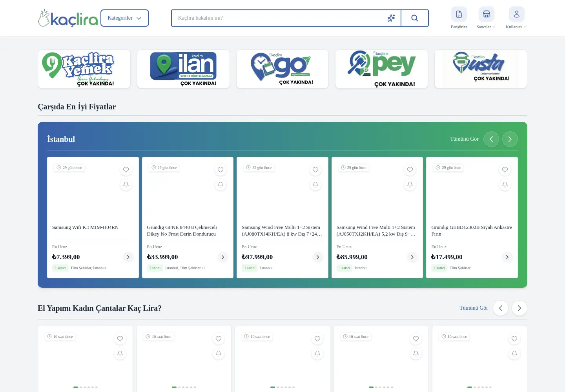Expand the Satıcılar menu chevron
The width and height of the screenshot is (565, 392).
pyautogui.click(x=494, y=27)
